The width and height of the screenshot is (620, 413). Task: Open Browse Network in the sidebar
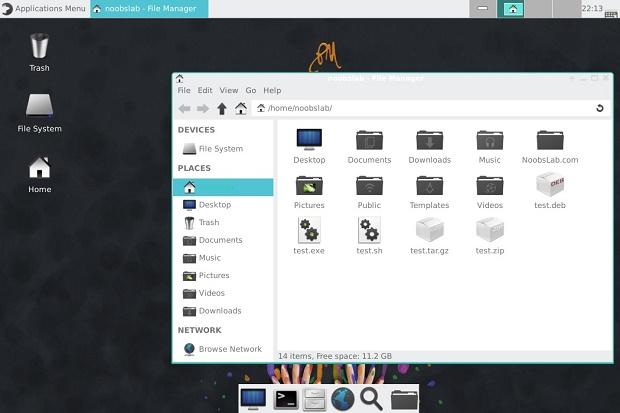(223, 349)
